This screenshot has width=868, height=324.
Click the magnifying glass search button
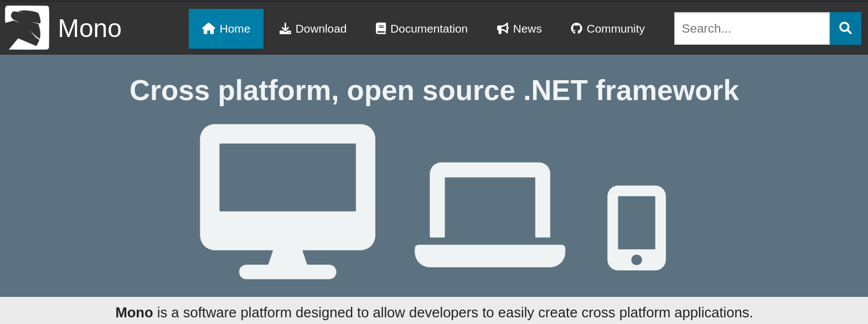coord(845,29)
